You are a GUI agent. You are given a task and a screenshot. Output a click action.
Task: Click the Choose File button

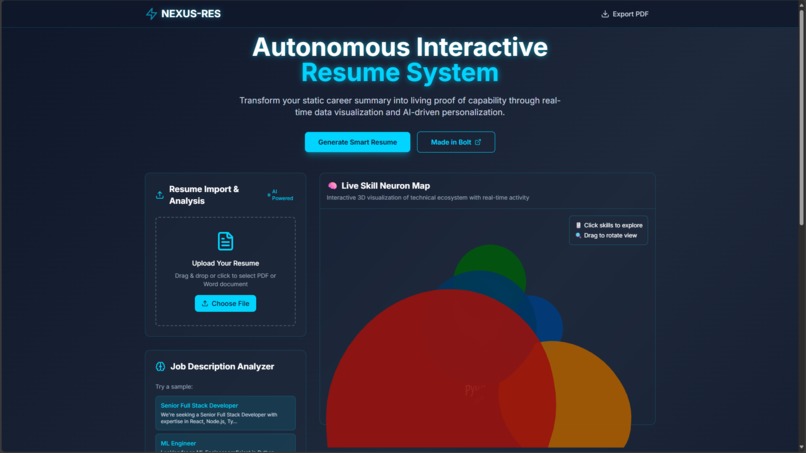click(x=225, y=303)
